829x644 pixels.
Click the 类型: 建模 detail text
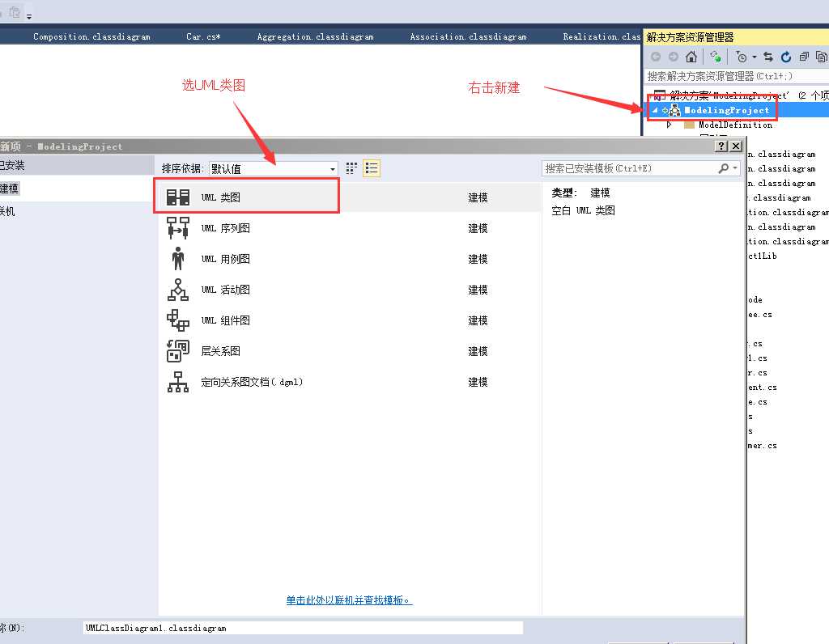click(580, 193)
